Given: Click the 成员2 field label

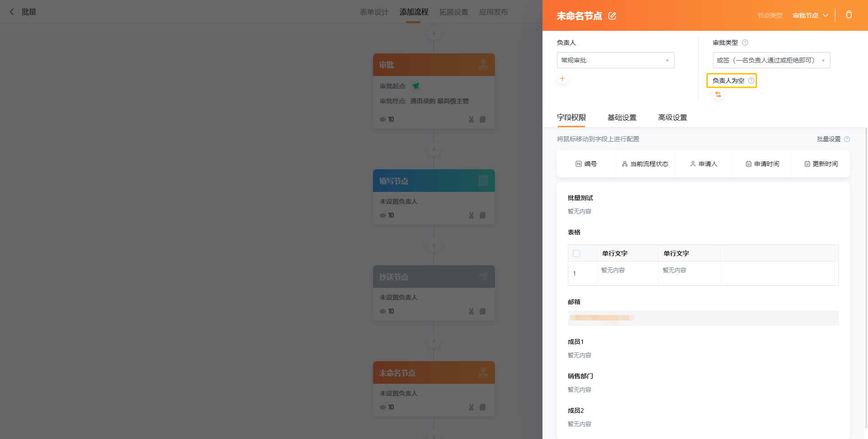Looking at the screenshot, I should click(x=576, y=410).
